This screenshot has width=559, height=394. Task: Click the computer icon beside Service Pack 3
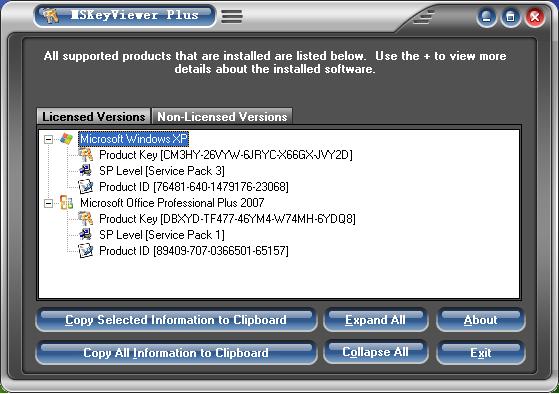(x=86, y=170)
